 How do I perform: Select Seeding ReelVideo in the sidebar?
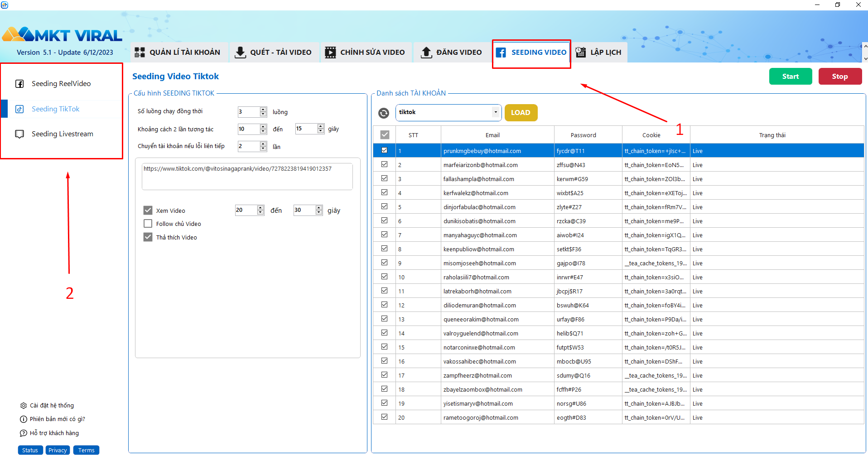61,84
